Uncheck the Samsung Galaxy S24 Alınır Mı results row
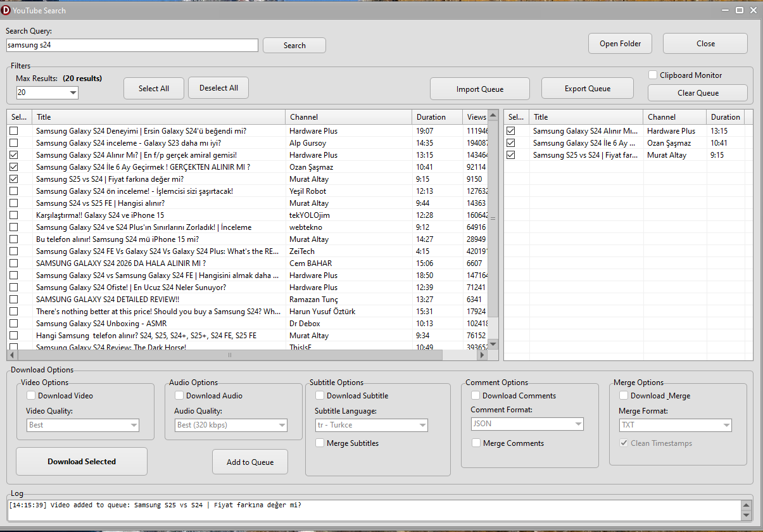Screen dimensions: 763x532 [x=13, y=155]
